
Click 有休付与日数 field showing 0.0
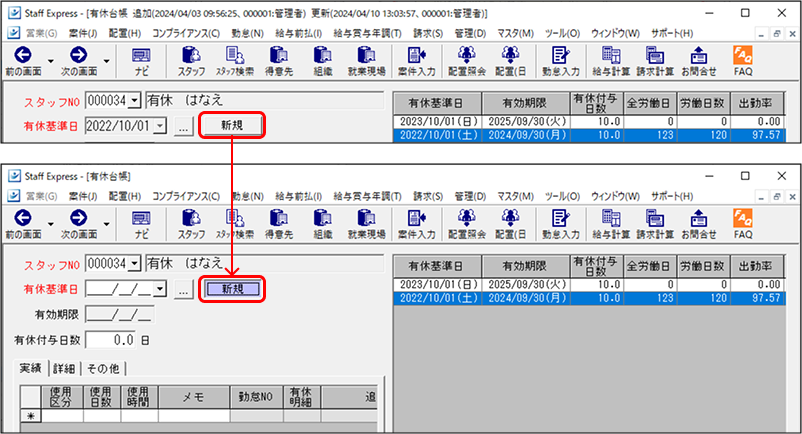pos(110,340)
